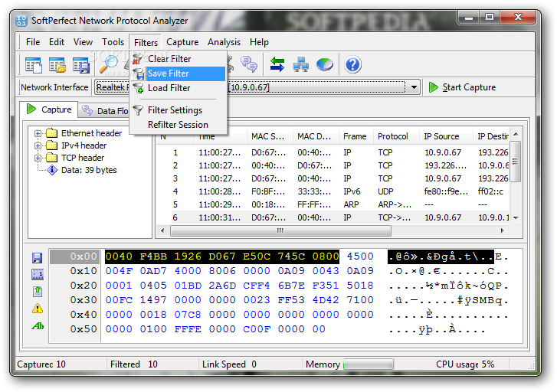Expand the IPv4 header tree node

[38, 145]
